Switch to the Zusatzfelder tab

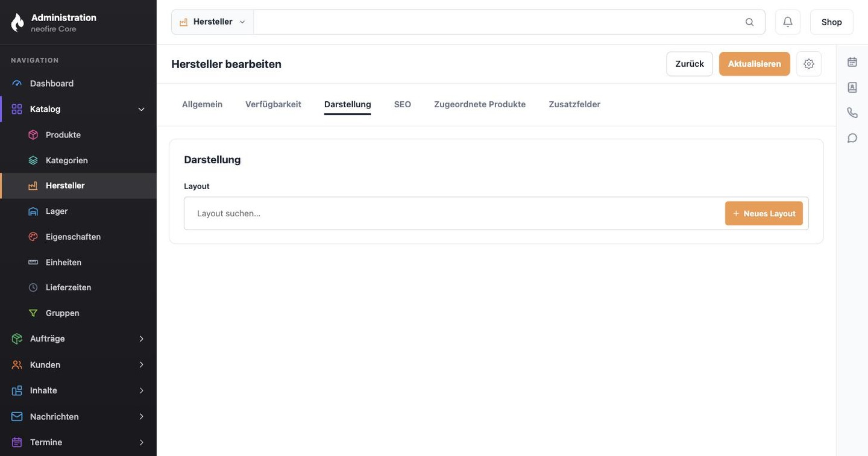[574, 104]
